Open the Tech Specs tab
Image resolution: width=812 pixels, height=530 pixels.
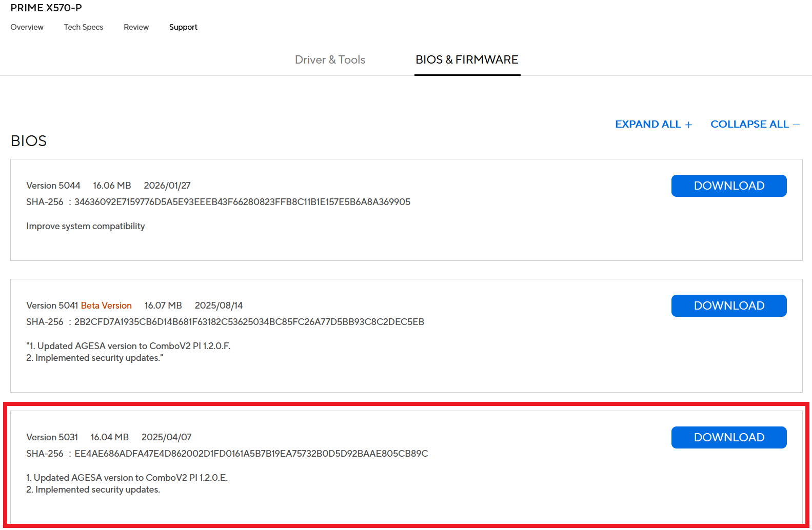84,27
